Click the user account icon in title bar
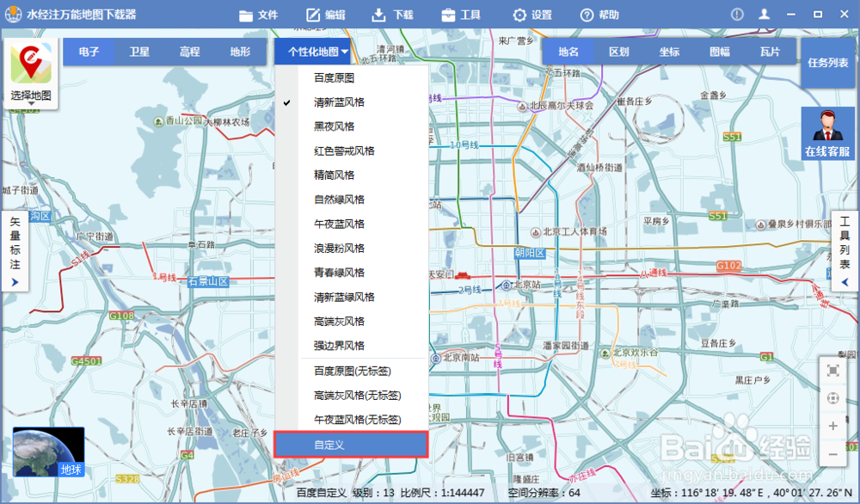This screenshot has height=504, width=860. [x=764, y=14]
